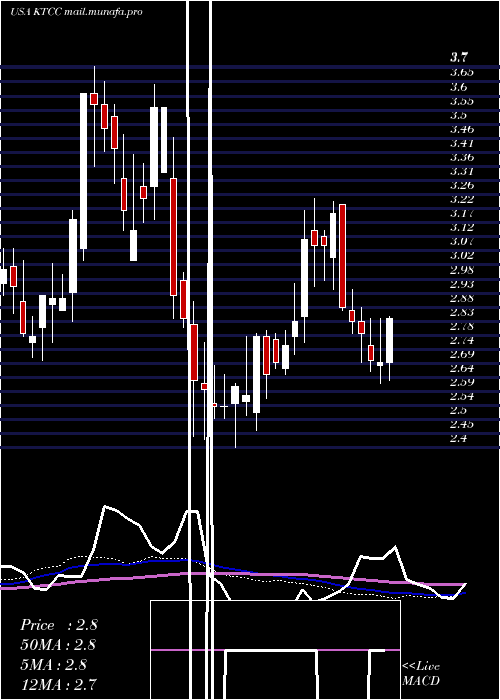Click the 3.46 price axis label
The image size is (500, 700).
click(462, 129)
